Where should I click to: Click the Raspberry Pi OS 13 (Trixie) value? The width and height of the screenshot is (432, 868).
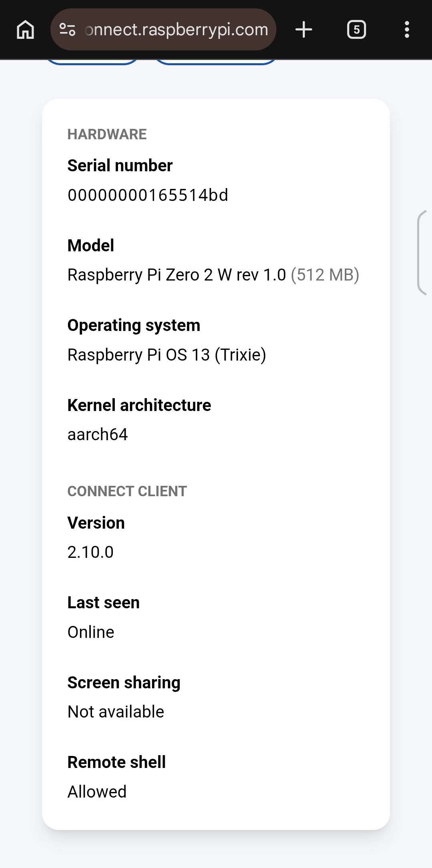(166, 355)
